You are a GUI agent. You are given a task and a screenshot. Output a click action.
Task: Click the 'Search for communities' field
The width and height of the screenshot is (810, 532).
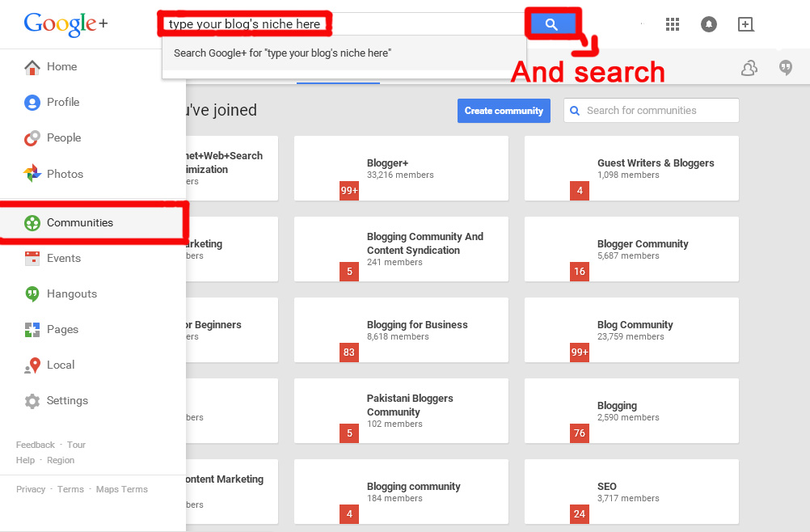coord(652,111)
